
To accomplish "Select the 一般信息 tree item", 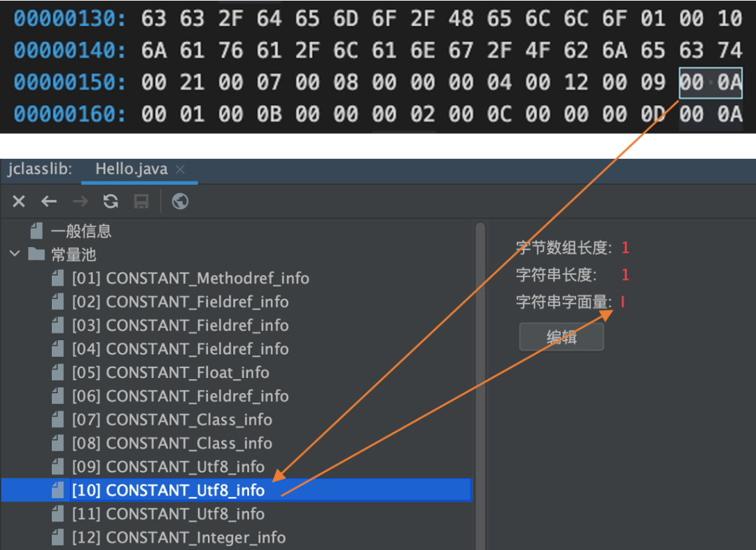I will (81, 231).
